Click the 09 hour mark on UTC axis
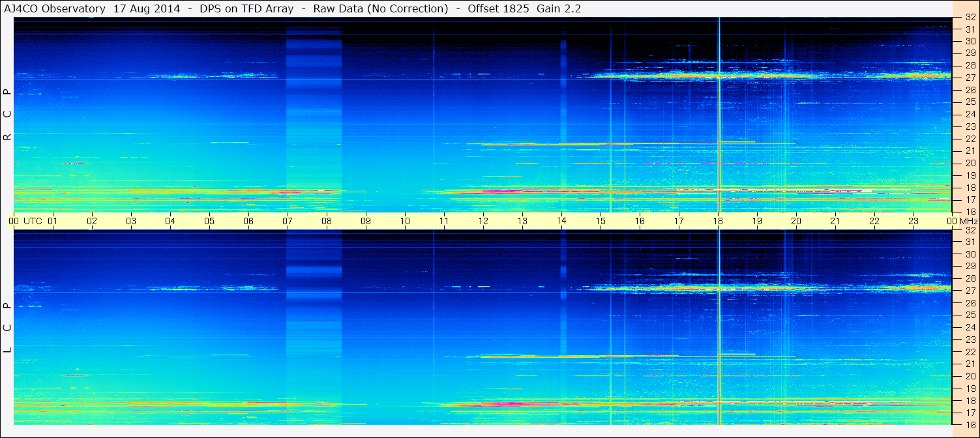 pos(366,221)
